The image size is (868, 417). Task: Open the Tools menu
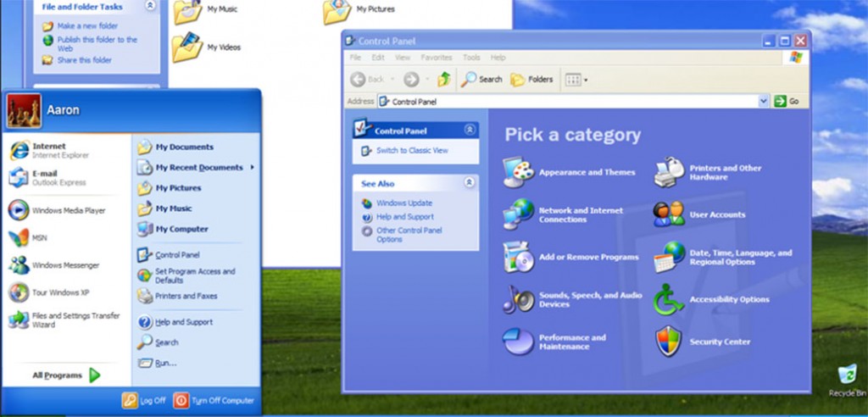point(471,58)
